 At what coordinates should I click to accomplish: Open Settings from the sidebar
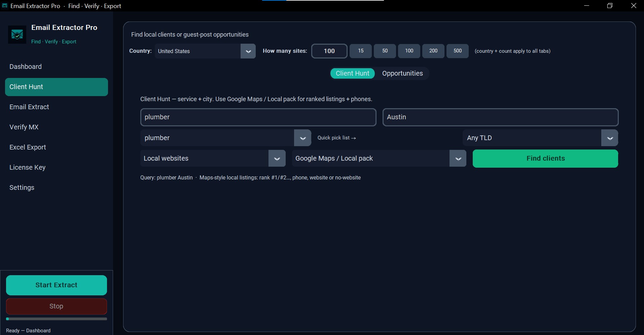coord(57,187)
